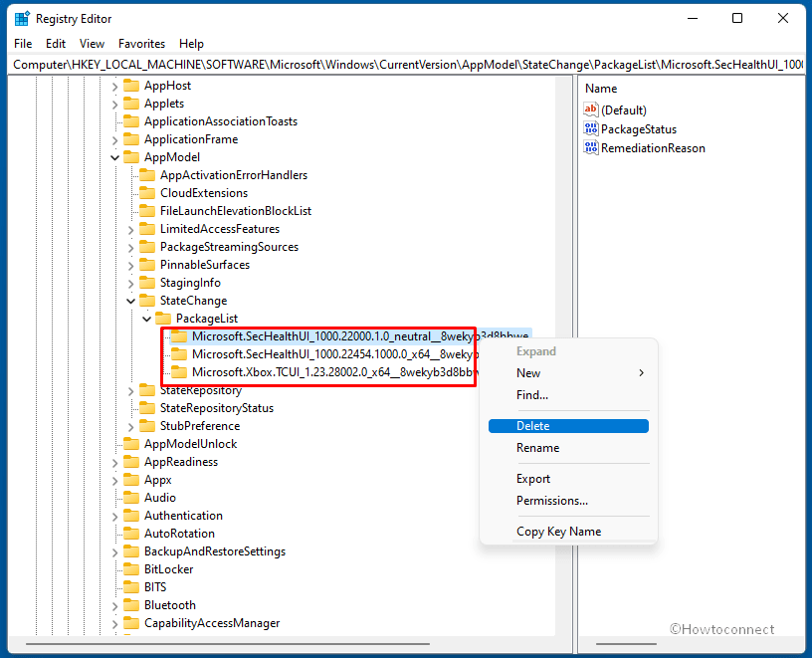
Task: Click the FileLaunchElevationBlockList folder icon
Action: [147, 211]
